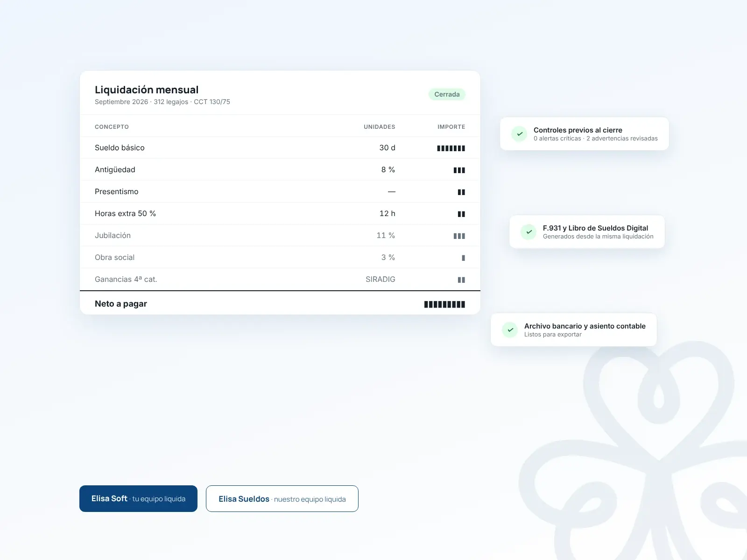
Task: Click the CONCEPTO column header
Action: pyautogui.click(x=112, y=127)
